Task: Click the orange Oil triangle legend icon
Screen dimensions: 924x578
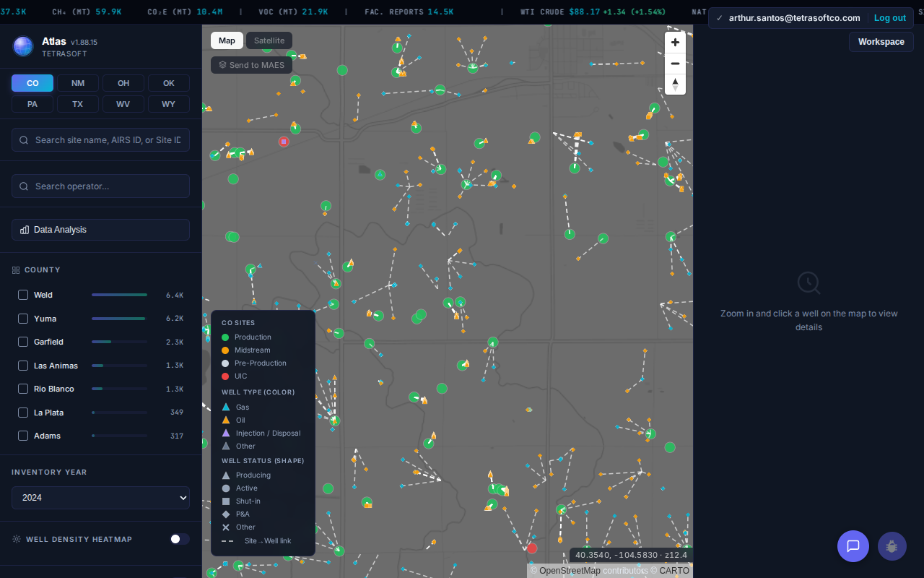Action: coord(226,420)
